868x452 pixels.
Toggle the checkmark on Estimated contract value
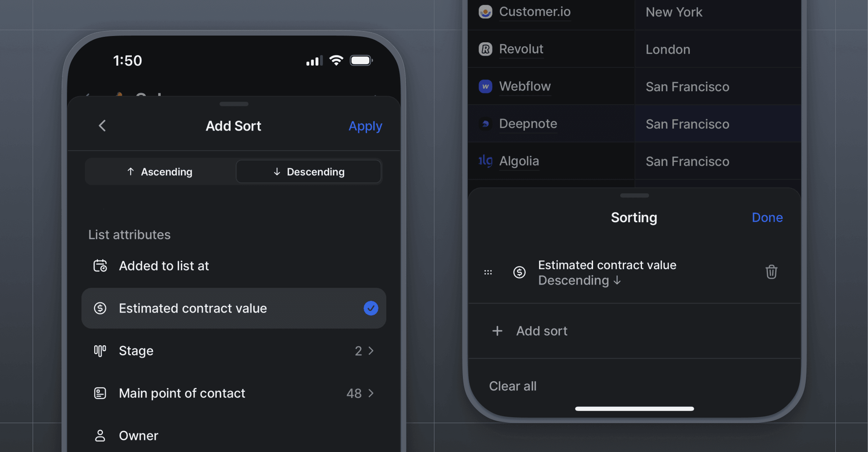pyautogui.click(x=370, y=308)
